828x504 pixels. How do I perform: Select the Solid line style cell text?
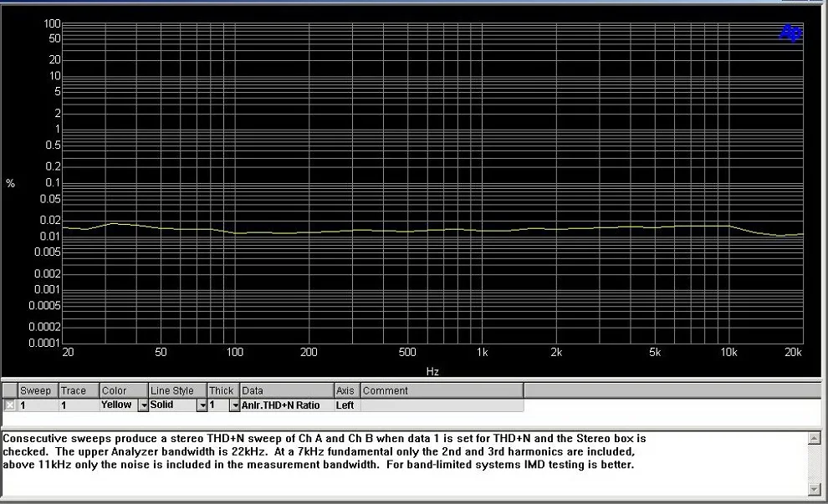pos(161,405)
